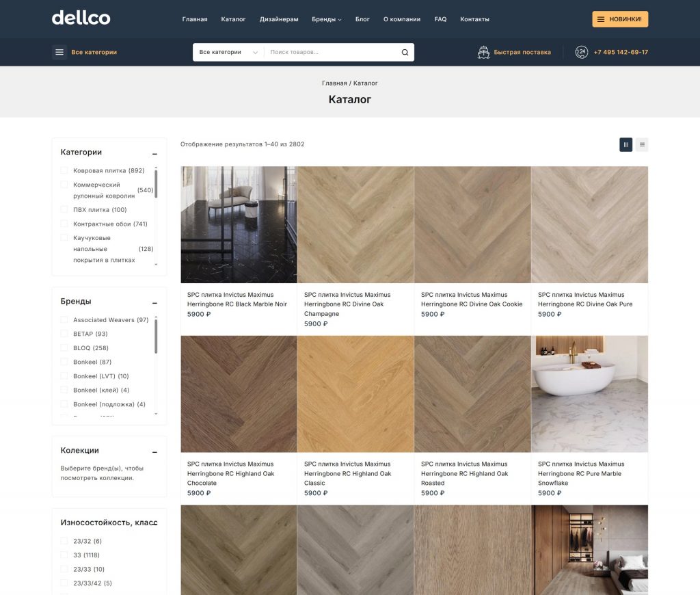Screen dimensions: 700x595
Task: Open the hamburger menu beside Все категории
Action: tap(59, 52)
